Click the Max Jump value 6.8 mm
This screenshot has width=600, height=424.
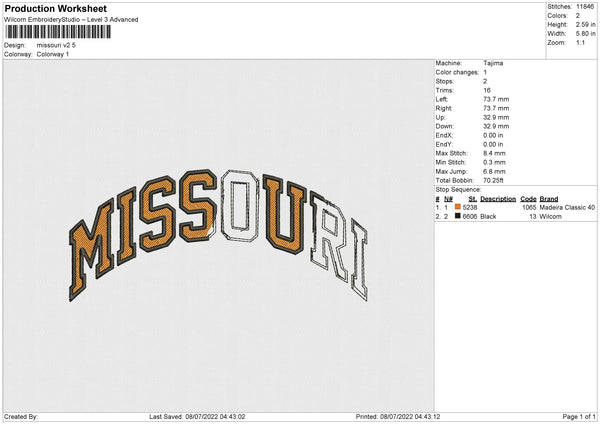494,171
